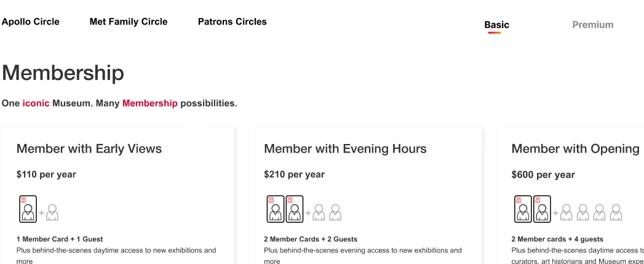This screenshot has height=264, width=644.
Task: Click the Membership page heading
Action: pyautogui.click(x=63, y=73)
